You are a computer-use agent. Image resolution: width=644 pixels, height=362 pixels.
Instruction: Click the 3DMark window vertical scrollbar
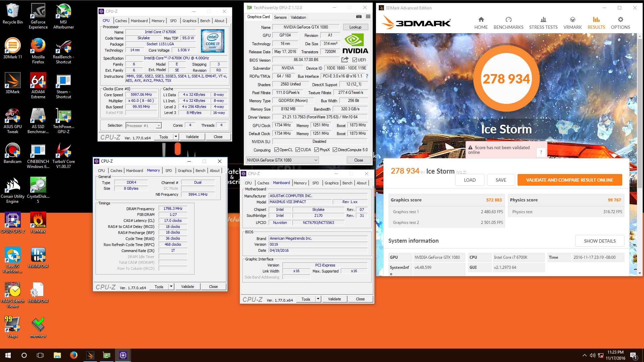point(640,154)
